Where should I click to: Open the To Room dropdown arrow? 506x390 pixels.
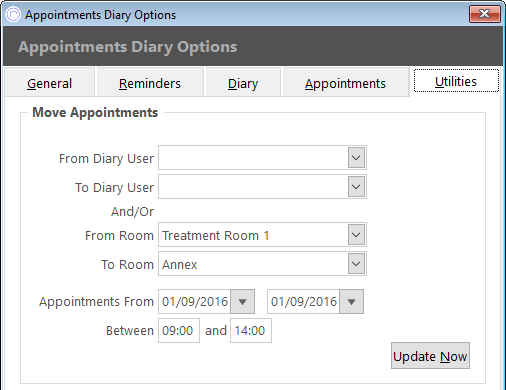(x=356, y=264)
